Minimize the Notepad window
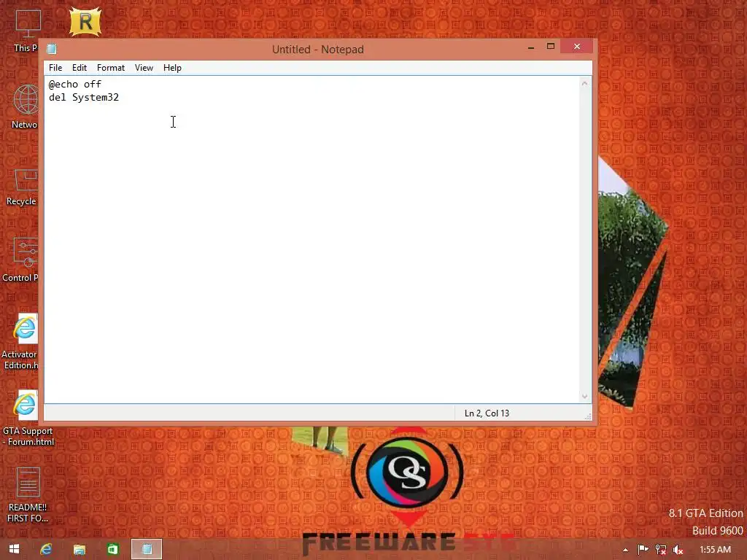The width and height of the screenshot is (747, 560). click(531, 47)
